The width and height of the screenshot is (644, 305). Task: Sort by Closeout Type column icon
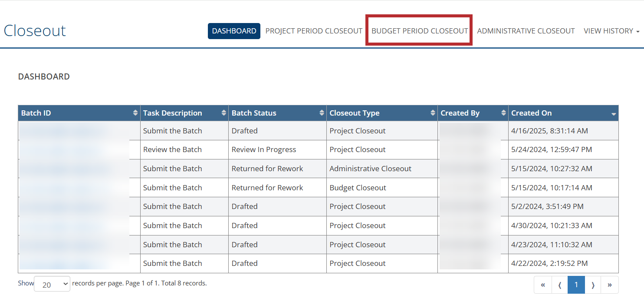(433, 113)
